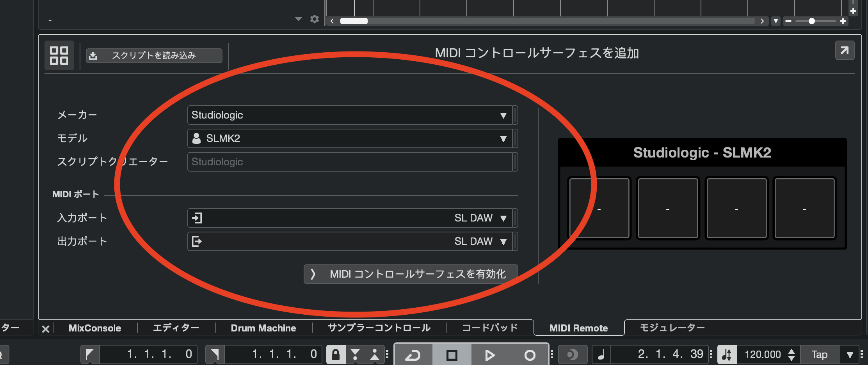This screenshot has height=365, width=868.
Task: Switch to the MixConsole tab
Action: pyautogui.click(x=95, y=328)
